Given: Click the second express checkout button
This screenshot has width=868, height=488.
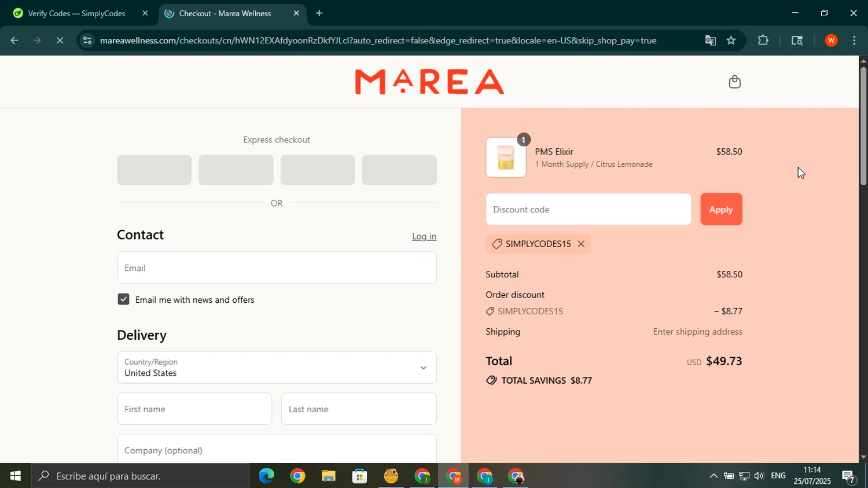Looking at the screenshot, I should [236, 170].
